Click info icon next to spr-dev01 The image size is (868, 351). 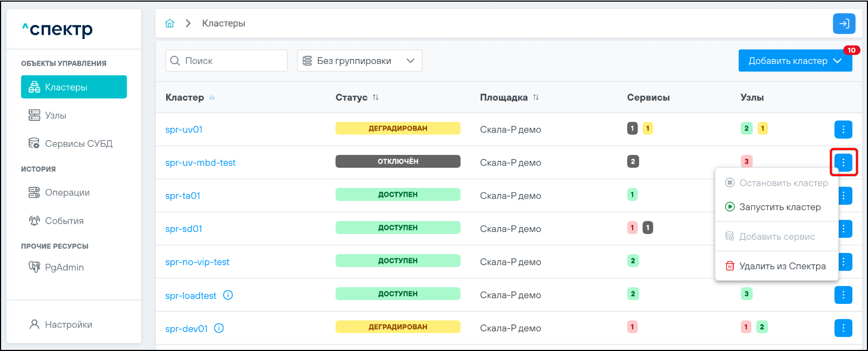(219, 328)
